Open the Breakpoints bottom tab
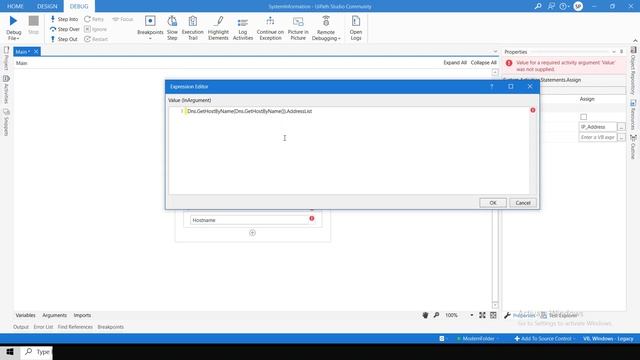Screen dimensions: 640x360 click(x=111, y=327)
